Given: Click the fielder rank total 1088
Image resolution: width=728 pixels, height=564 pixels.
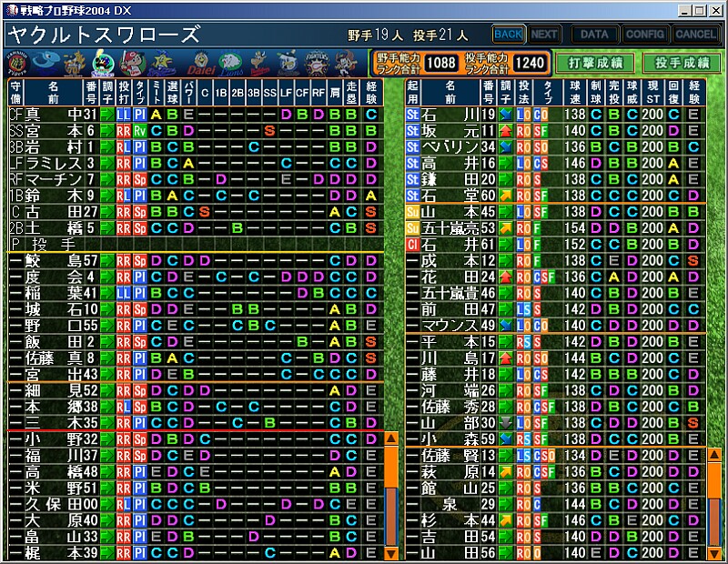Looking at the screenshot, I should 440,63.
